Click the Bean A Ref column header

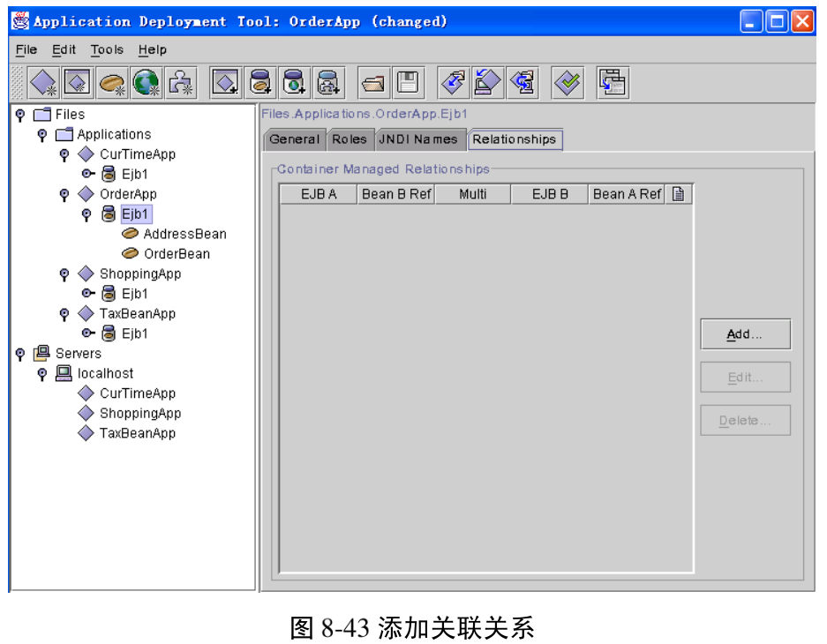[627, 194]
